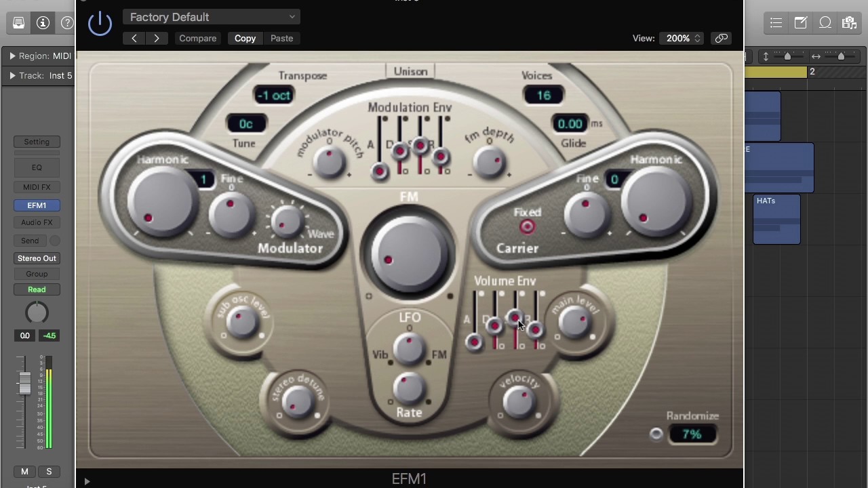The height and width of the screenshot is (488, 868).
Task: Click the Compare button
Action: [x=198, y=39]
